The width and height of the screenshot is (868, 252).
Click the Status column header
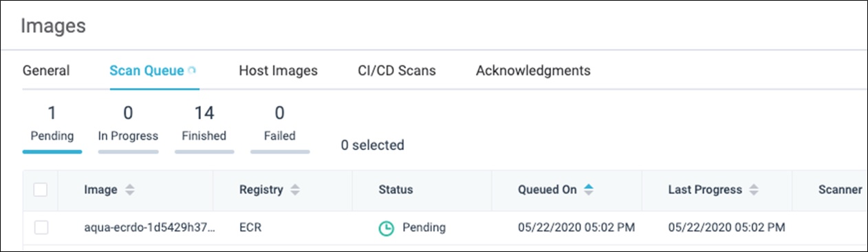tap(395, 190)
